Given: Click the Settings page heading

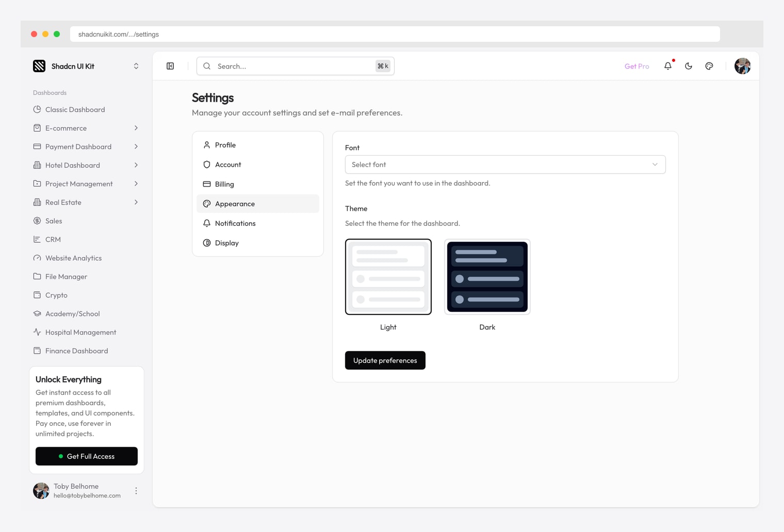Looking at the screenshot, I should [213, 97].
